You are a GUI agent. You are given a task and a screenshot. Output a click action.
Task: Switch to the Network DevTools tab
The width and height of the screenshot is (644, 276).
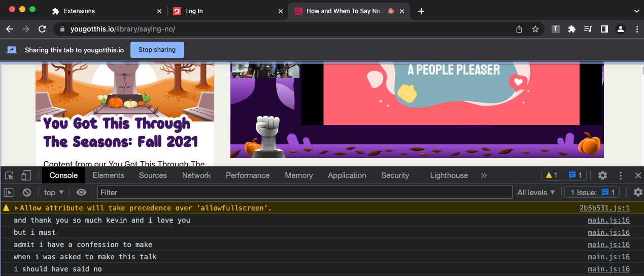(x=196, y=175)
